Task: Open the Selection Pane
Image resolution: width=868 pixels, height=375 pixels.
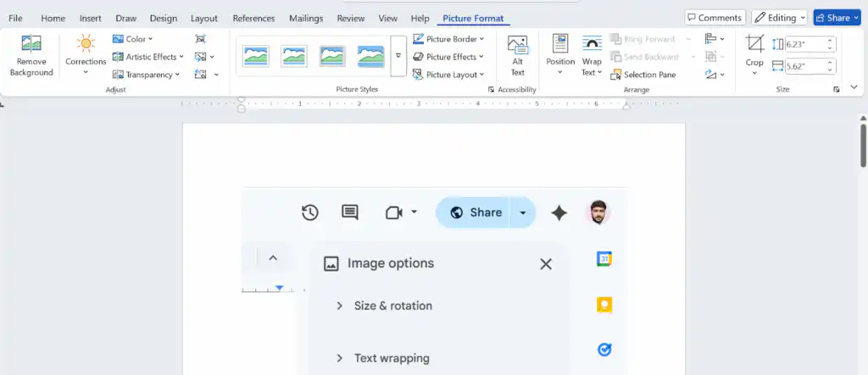Action: [643, 74]
